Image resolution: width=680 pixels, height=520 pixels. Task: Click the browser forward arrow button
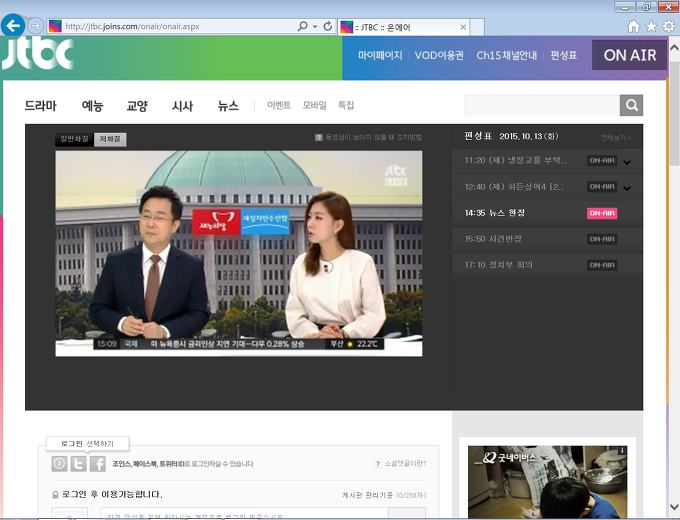(x=35, y=26)
